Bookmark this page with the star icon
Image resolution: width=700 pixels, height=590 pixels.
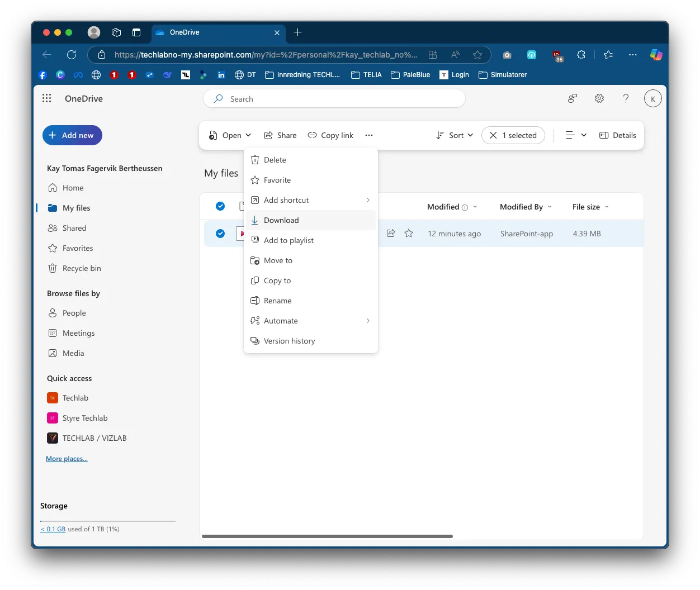(477, 55)
